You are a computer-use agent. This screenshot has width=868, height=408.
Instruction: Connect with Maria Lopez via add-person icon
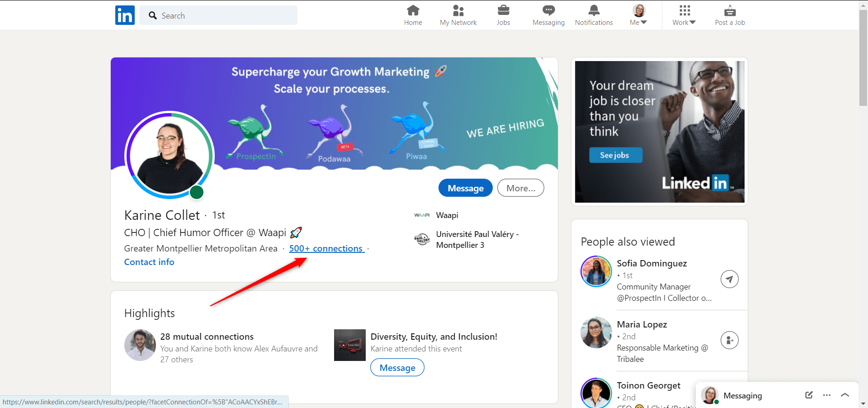(729, 340)
